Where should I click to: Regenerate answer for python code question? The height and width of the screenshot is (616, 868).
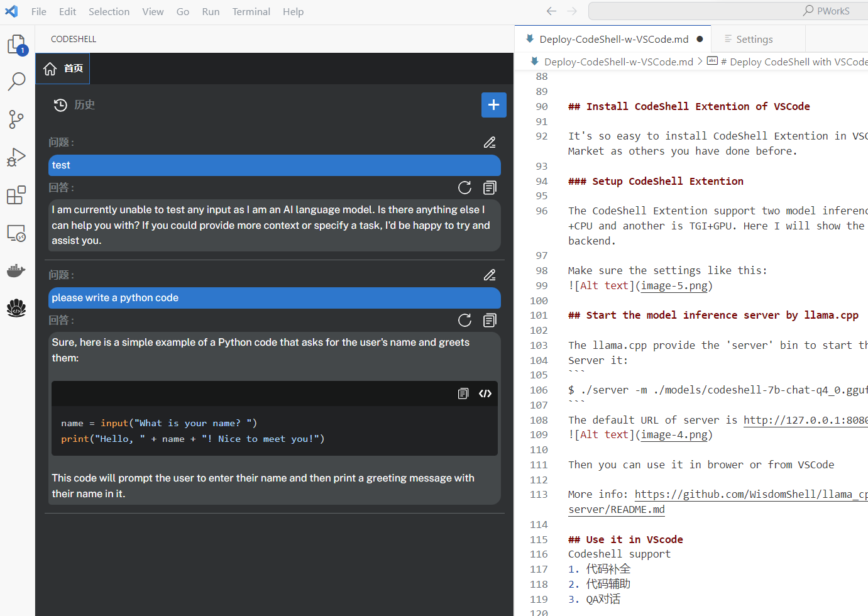point(464,320)
